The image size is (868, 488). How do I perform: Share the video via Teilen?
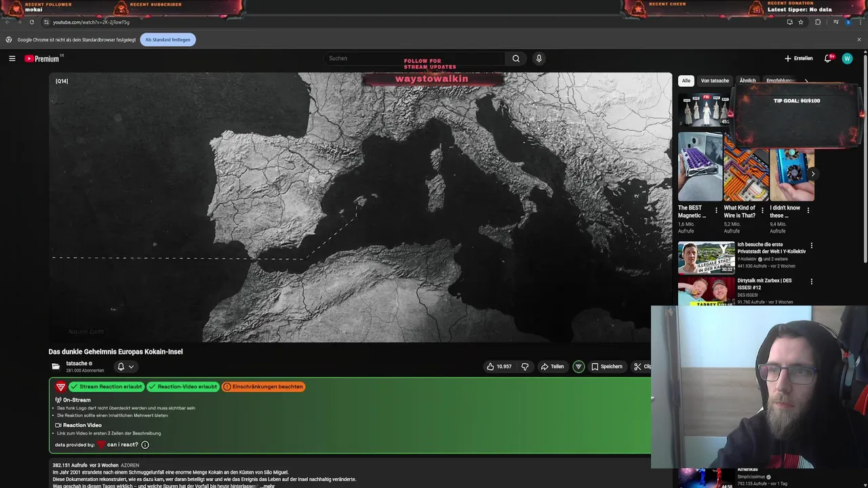[x=552, y=367]
